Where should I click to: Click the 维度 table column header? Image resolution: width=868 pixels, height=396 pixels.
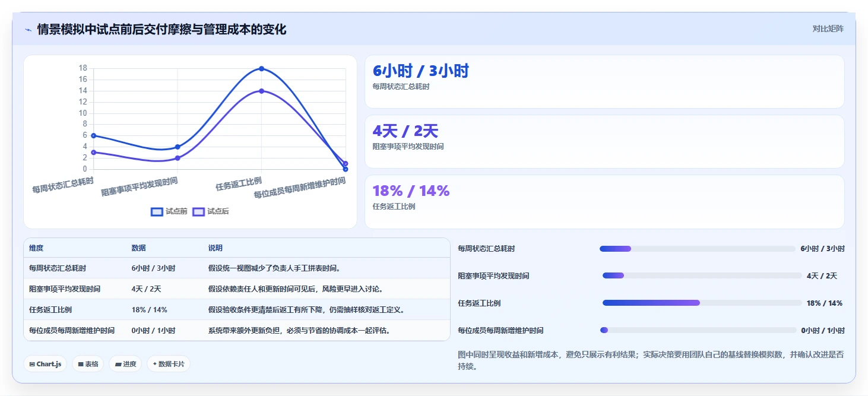pos(36,248)
